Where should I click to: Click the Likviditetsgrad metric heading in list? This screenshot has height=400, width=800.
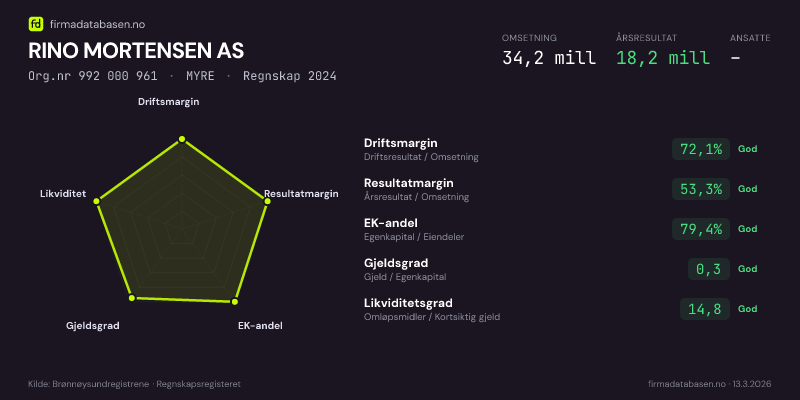coord(408,303)
